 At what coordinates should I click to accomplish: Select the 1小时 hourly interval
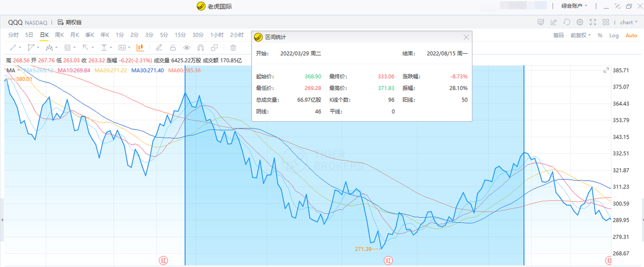pyautogui.click(x=217, y=35)
